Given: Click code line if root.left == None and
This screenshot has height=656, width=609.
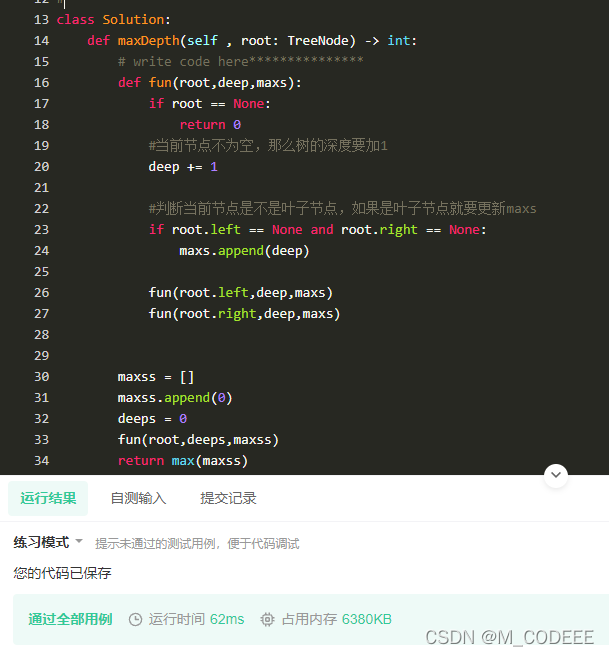Looking at the screenshot, I should (x=317, y=229).
